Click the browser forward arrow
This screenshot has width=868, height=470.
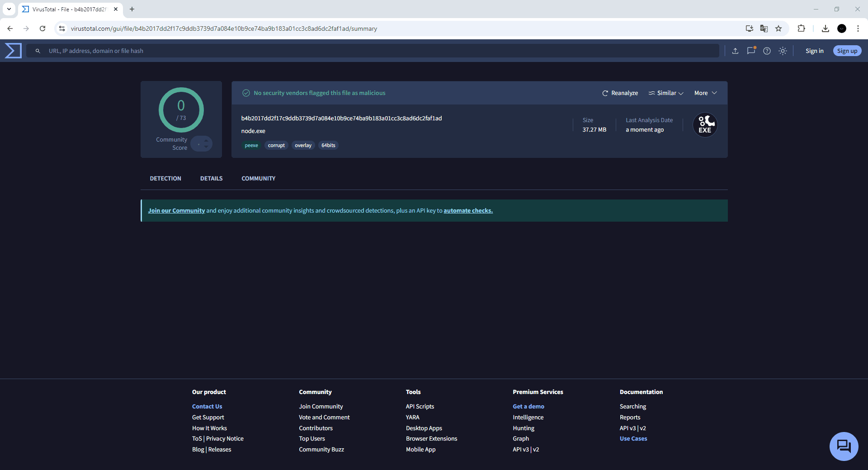pyautogui.click(x=26, y=28)
